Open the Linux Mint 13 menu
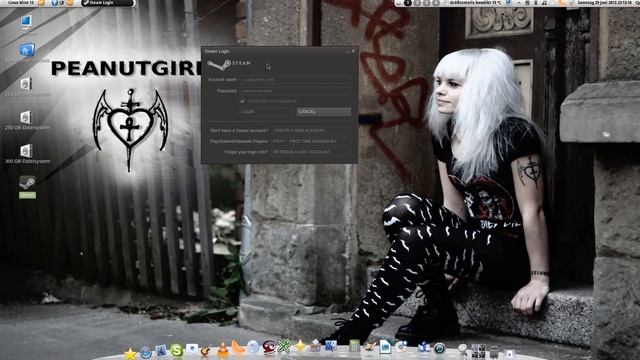 pos(21,3)
